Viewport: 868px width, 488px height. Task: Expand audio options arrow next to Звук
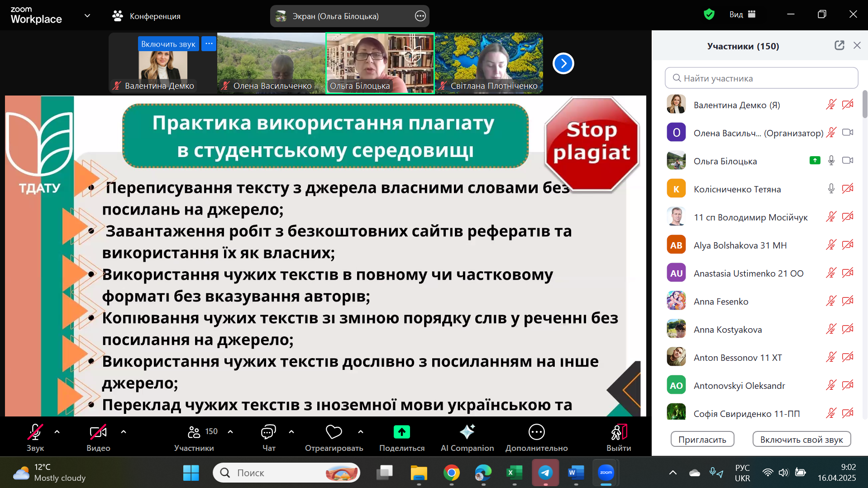(57, 432)
